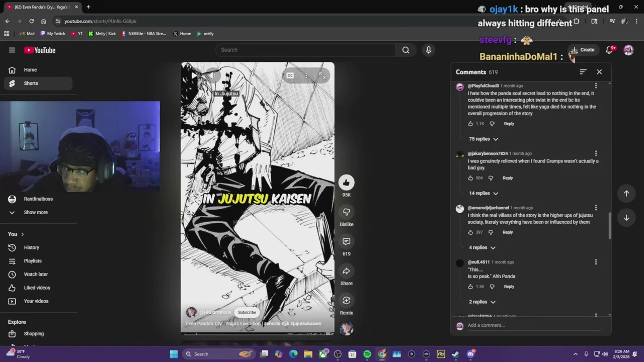Expand the 75 replies thread
This screenshot has height=362, width=644.
484,139
